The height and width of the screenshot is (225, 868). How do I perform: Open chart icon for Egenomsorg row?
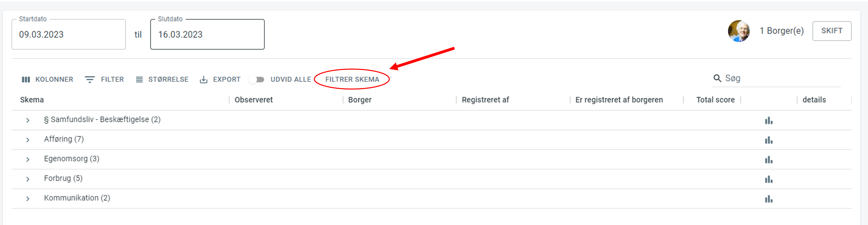click(769, 159)
